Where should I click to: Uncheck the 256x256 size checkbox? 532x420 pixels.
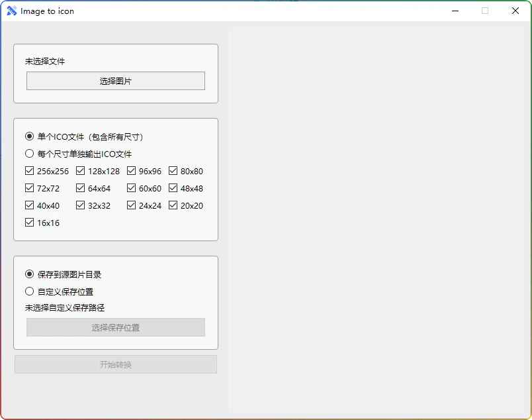pyautogui.click(x=30, y=170)
